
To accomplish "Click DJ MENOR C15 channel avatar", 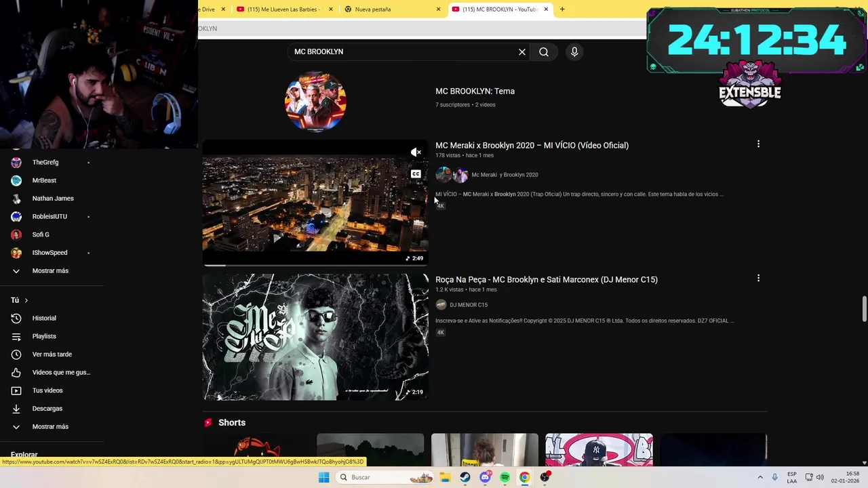I will click(441, 305).
